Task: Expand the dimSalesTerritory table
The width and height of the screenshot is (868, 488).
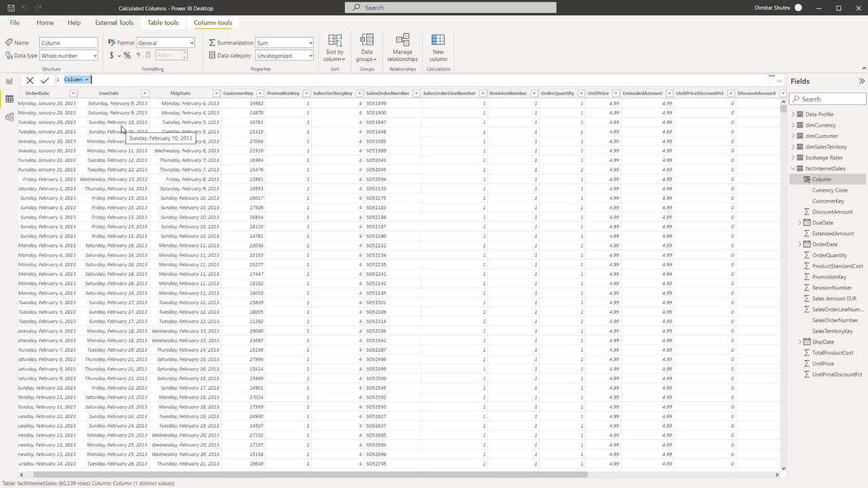Action: 793,147
